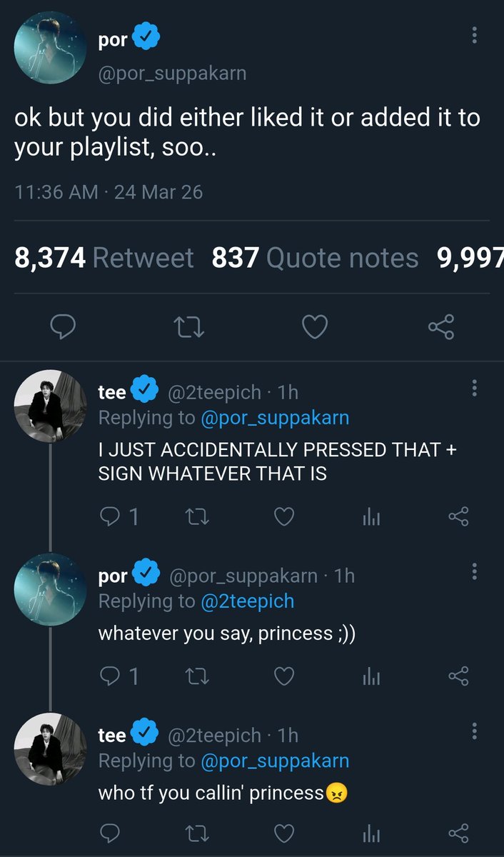Open more options for por's main tweet
504x857 pixels.
click(x=475, y=35)
